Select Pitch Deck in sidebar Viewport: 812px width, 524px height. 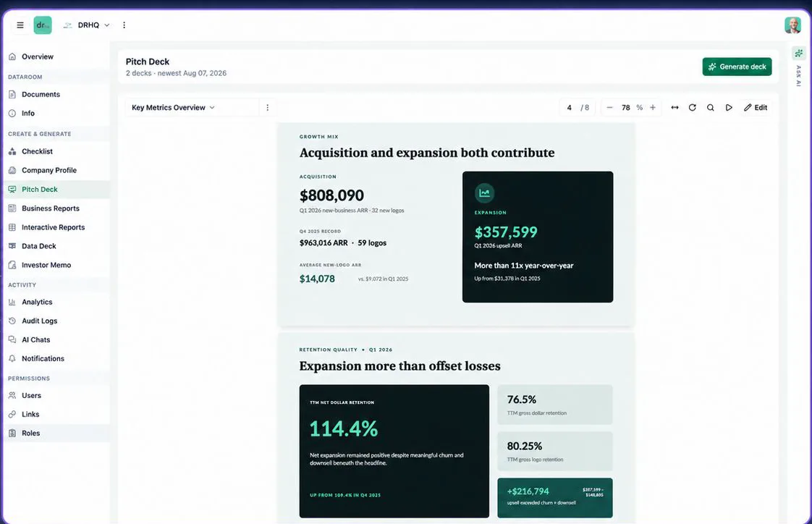56,189
